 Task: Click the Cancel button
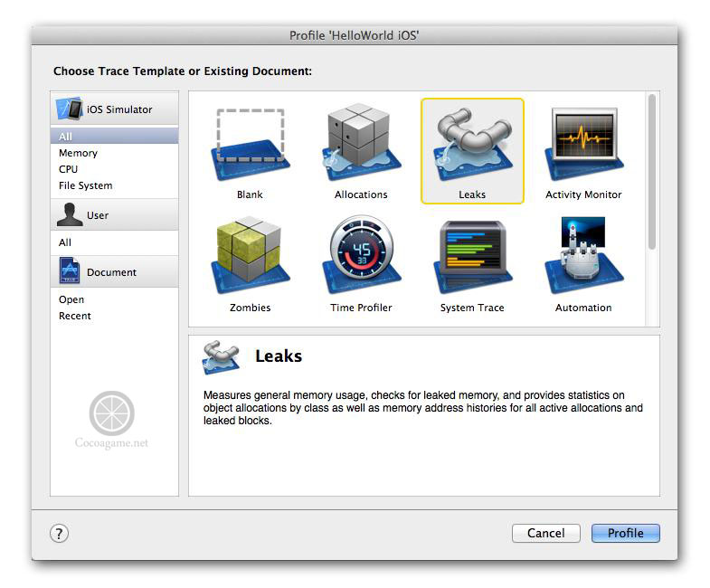(x=546, y=533)
